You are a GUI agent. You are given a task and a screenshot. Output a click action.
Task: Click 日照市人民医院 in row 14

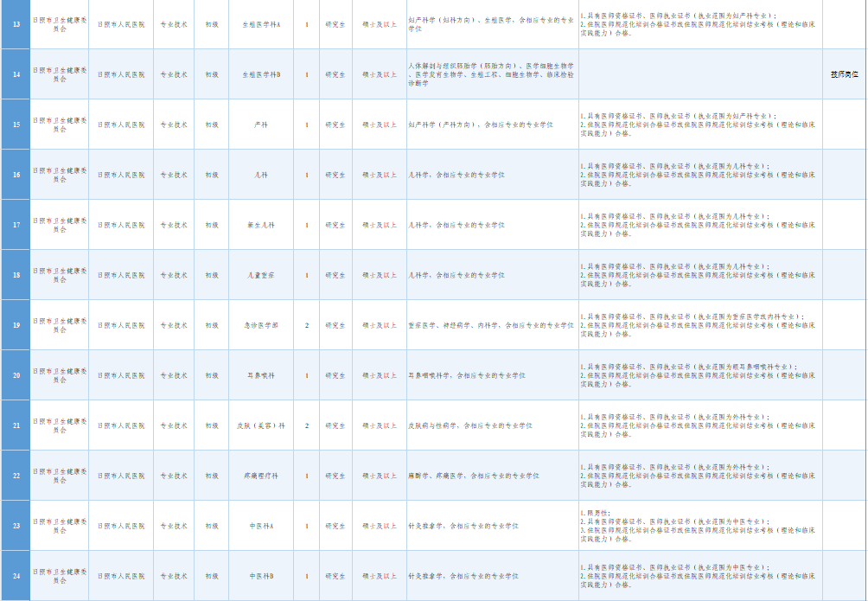coord(121,74)
